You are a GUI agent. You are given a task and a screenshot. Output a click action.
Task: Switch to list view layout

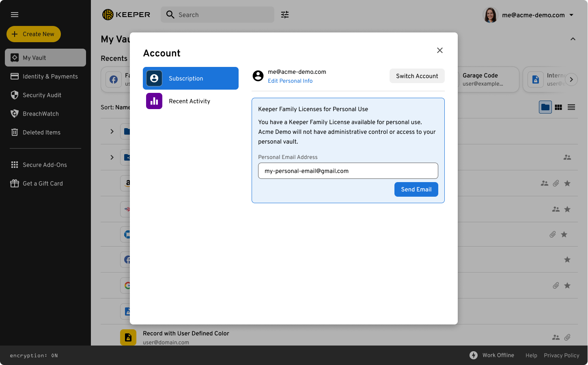pos(571,107)
